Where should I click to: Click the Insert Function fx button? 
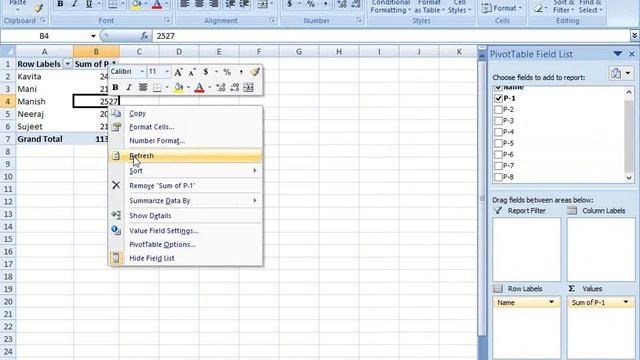tap(144, 36)
